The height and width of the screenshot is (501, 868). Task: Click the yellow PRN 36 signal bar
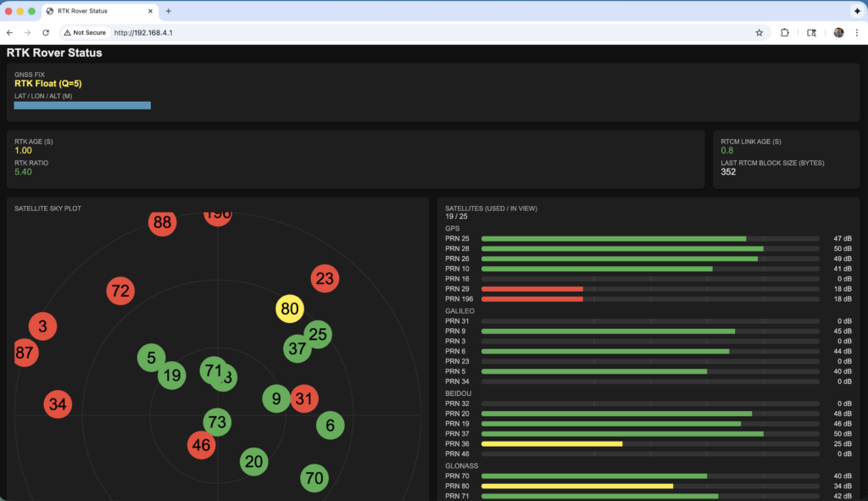(552, 443)
